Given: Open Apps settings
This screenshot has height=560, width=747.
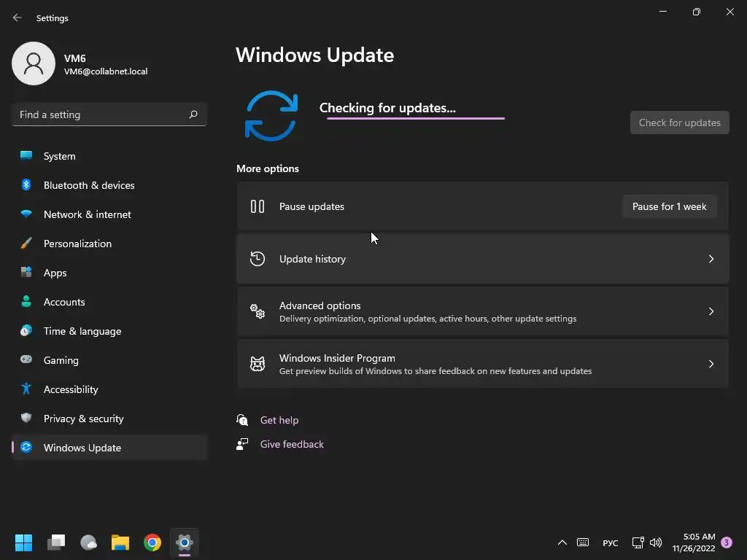Looking at the screenshot, I should 109,273.
